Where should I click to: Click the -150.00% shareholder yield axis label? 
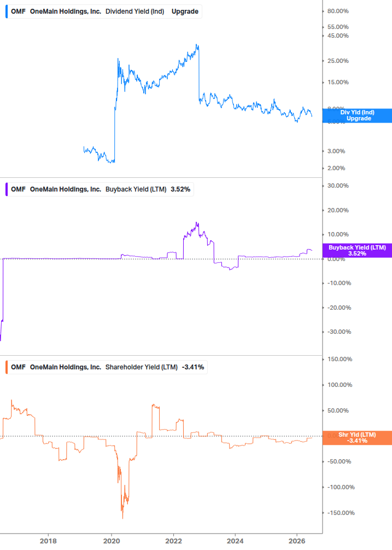341,513
